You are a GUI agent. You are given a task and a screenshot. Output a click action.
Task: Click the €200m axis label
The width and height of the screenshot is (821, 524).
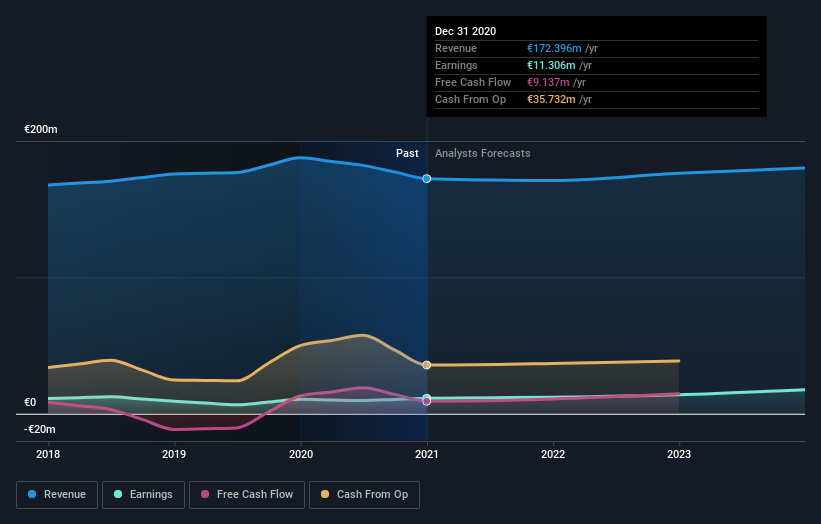tap(41, 129)
